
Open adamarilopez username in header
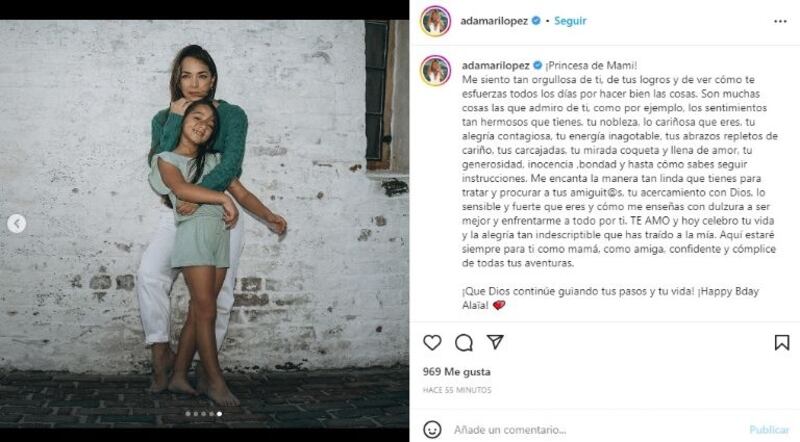click(494, 21)
